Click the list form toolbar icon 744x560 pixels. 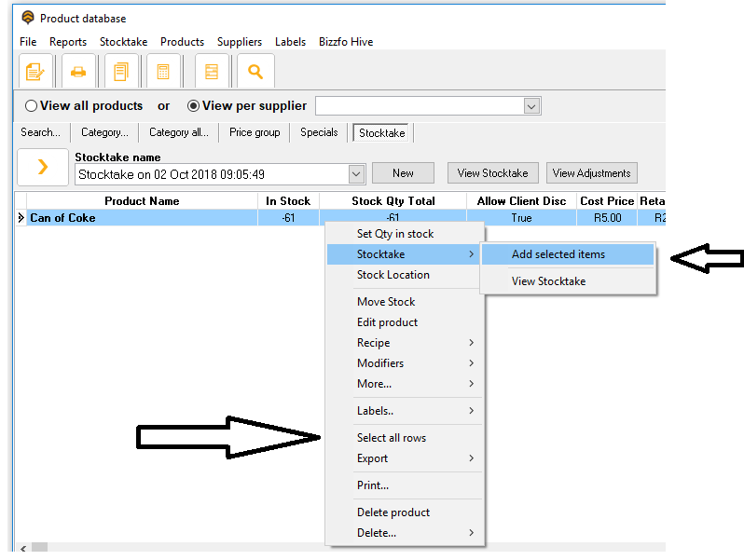tap(212, 71)
